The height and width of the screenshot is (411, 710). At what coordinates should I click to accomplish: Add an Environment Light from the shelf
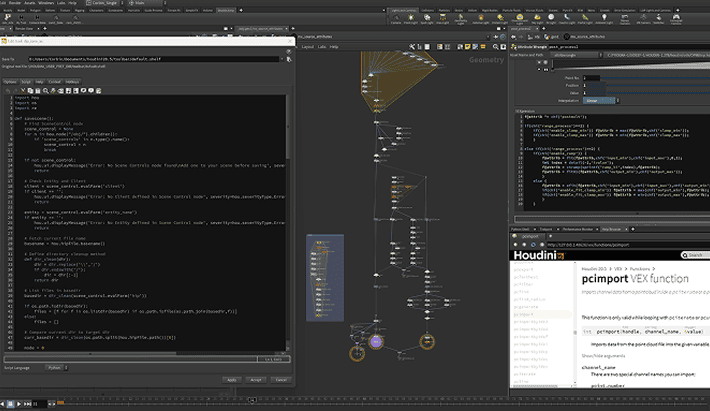(520, 19)
